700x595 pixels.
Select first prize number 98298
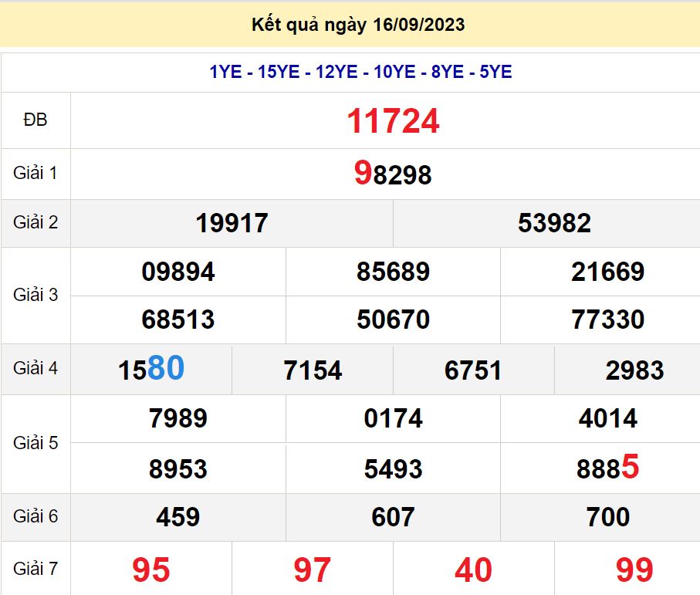[393, 174]
